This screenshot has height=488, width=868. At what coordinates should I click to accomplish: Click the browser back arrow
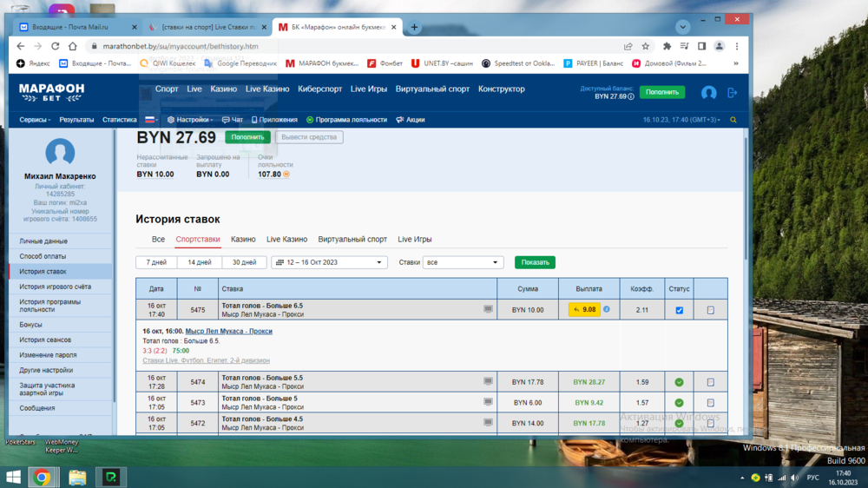coord(21,46)
